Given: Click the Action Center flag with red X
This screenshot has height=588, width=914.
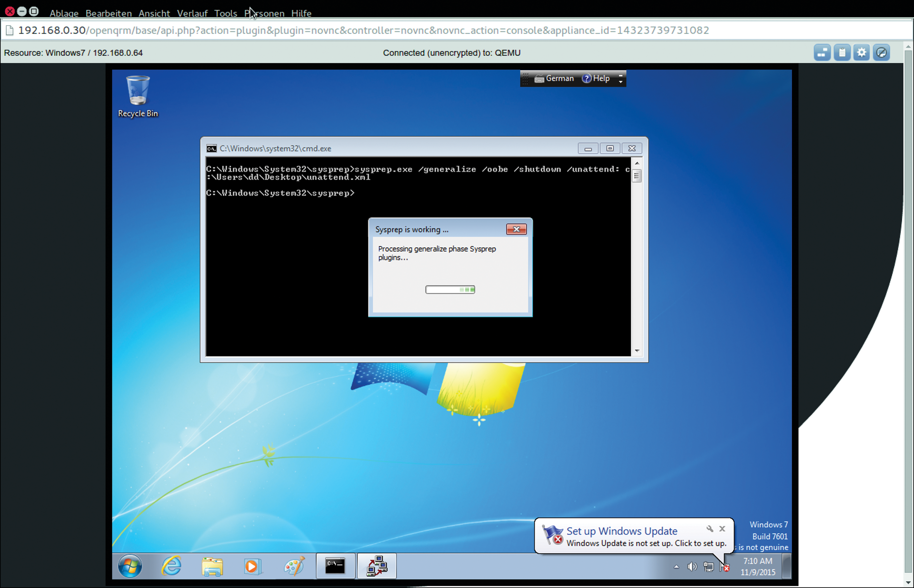Looking at the screenshot, I should coord(724,567).
